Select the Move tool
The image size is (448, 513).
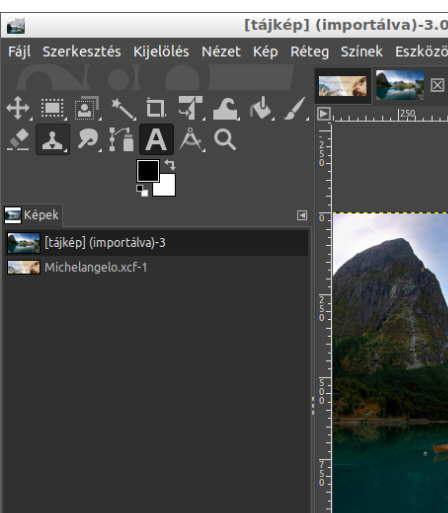click(x=19, y=108)
